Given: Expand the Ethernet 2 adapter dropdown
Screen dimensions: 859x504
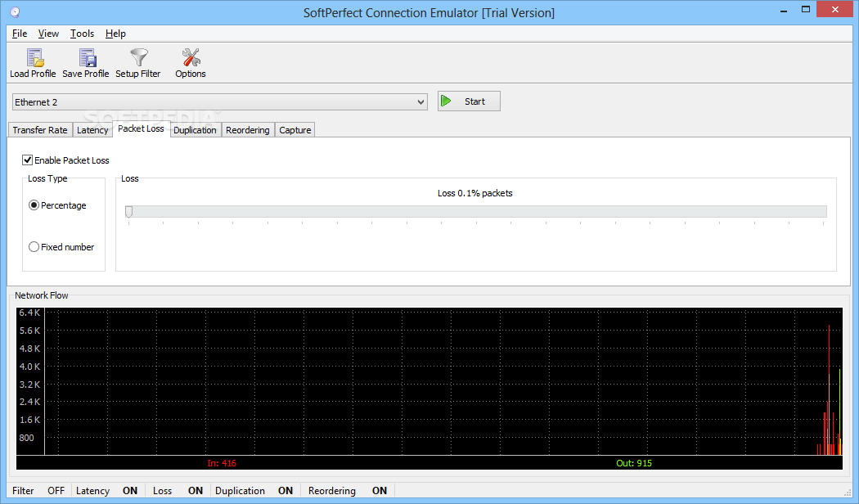Looking at the screenshot, I should [x=421, y=102].
